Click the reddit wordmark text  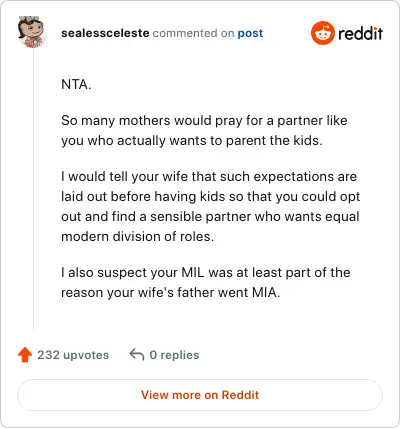tap(360, 33)
